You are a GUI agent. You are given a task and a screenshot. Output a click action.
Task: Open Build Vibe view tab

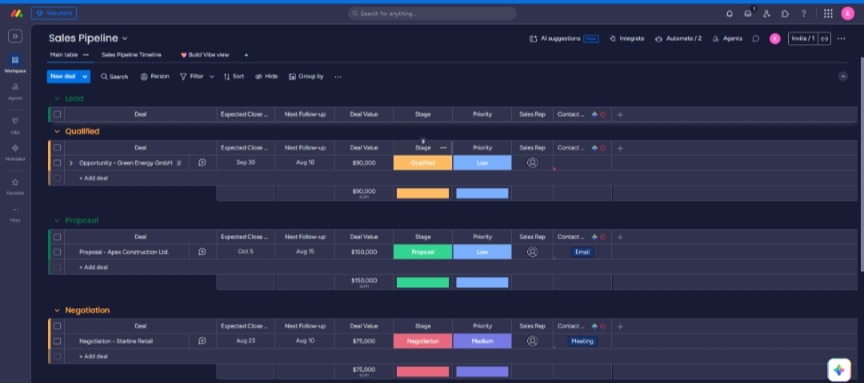pyautogui.click(x=205, y=55)
